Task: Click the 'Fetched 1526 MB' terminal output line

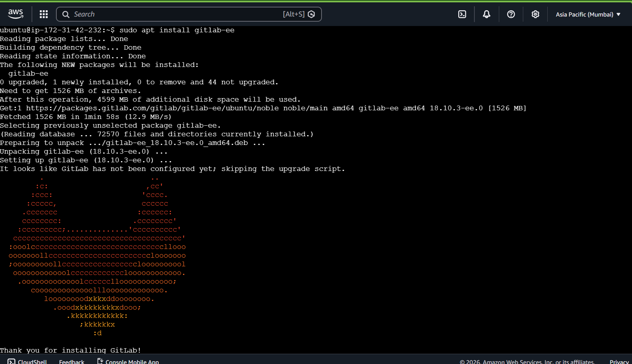Action: [86, 117]
